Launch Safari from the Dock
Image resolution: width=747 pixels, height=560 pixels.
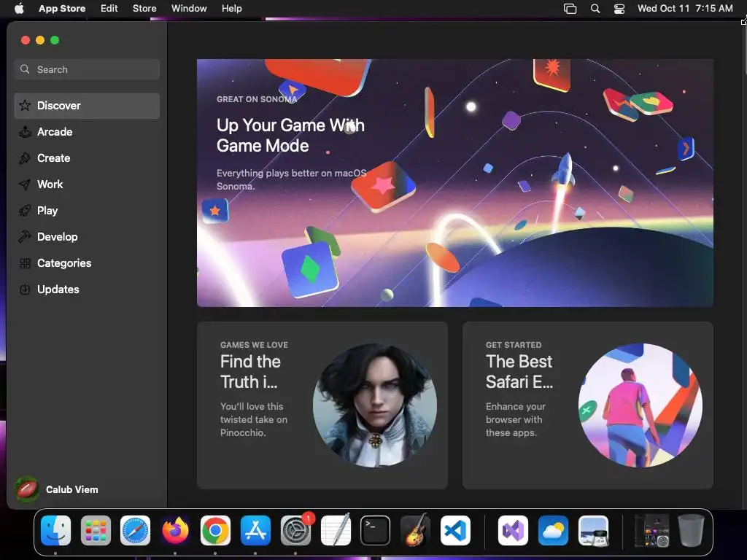click(x=135, y=531)
